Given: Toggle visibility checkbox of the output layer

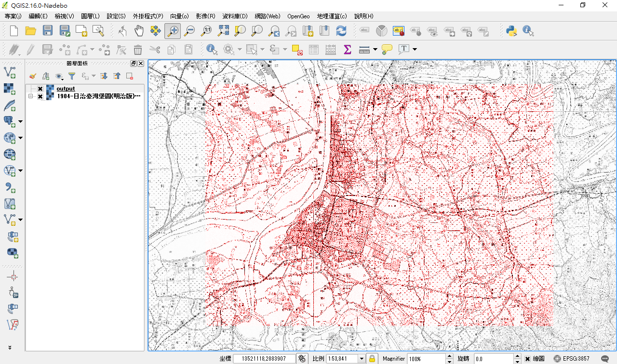Looking at the screenshot, I should click(40, 89).
